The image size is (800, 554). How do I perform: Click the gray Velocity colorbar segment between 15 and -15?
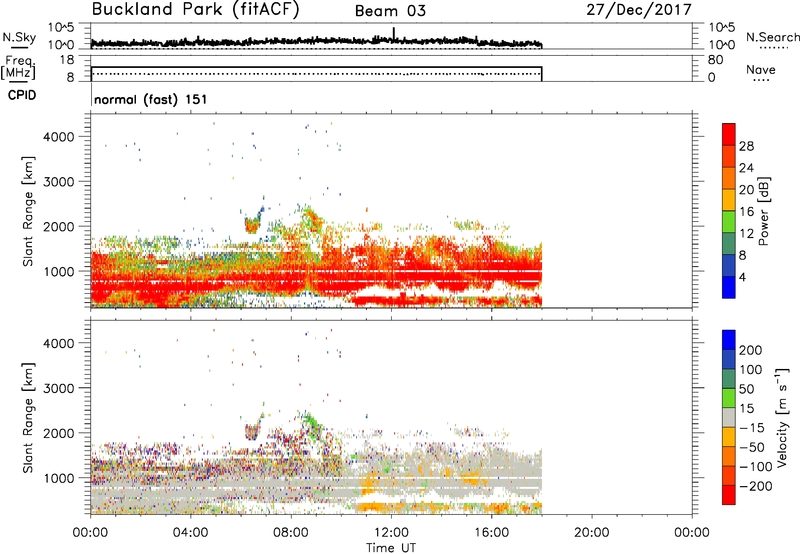click(729, 417)
